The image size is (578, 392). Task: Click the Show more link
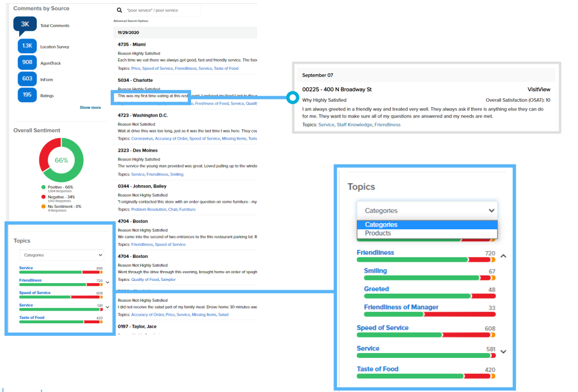[x=90, y=108]
